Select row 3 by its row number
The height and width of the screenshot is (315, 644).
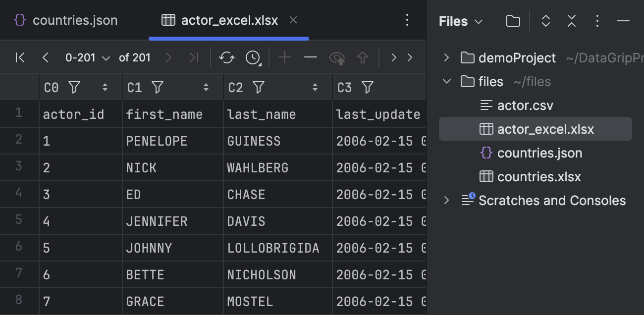(x=19, y=167)
